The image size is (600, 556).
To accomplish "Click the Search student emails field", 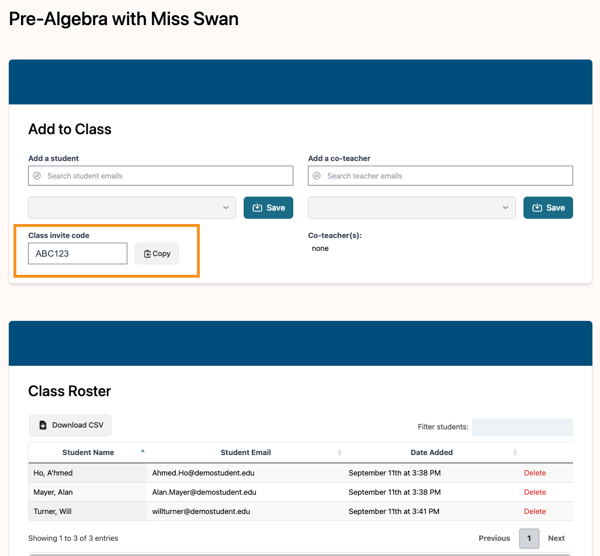I will point(161,176).
